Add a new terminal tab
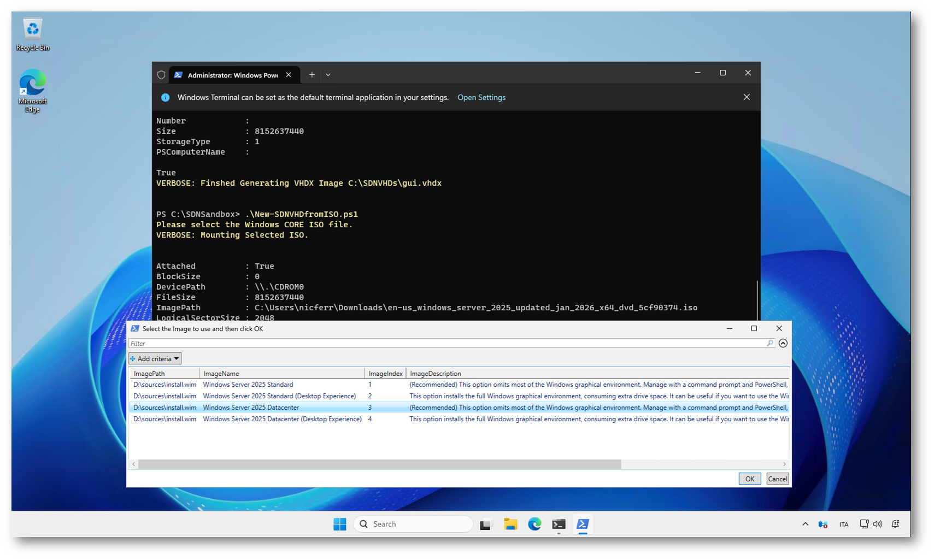This screenshot has width=934, height=560. coord(312,75)
